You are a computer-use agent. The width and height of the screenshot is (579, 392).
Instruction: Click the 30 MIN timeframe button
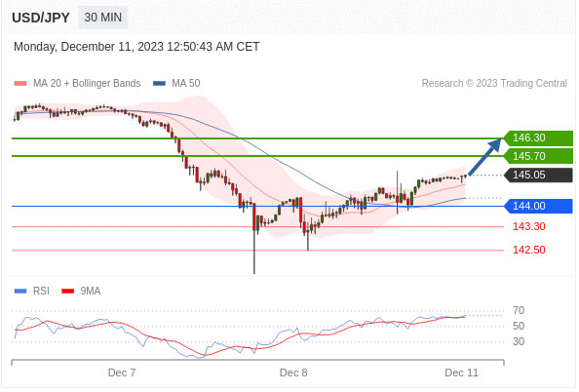point(103,18)
